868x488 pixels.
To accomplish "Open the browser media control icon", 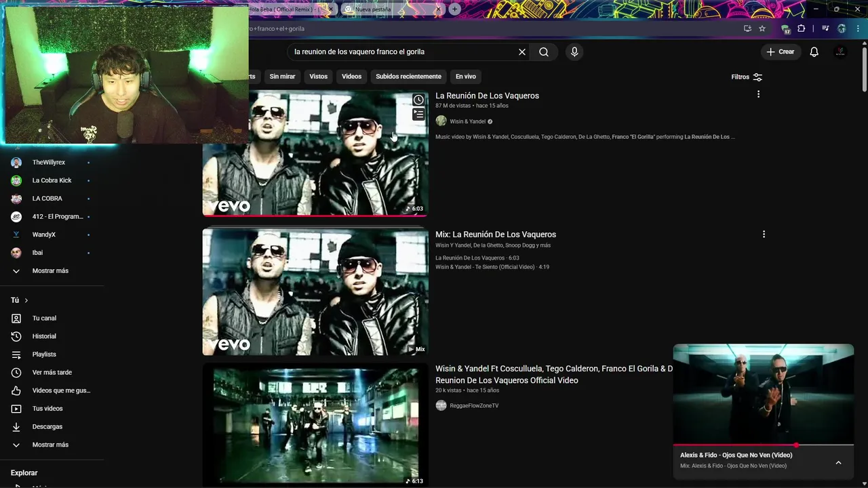I will tap(825, 28).
